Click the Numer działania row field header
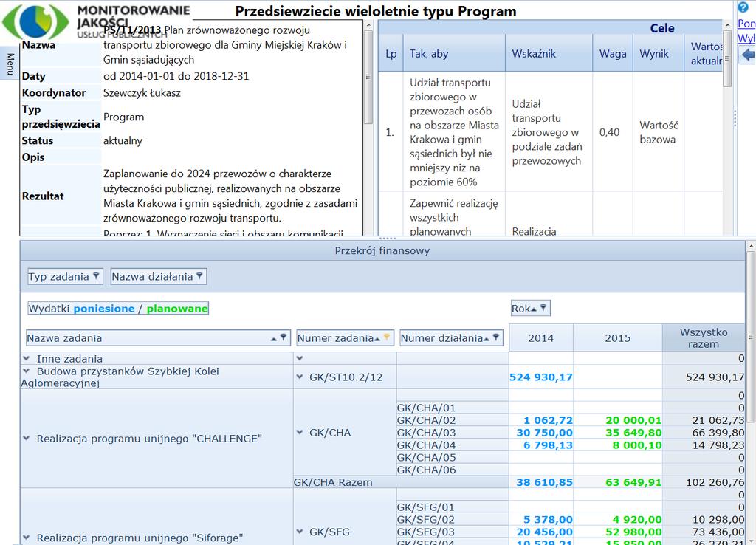The height and width of the screenshot is (545, 756). [x=451, y=338]
